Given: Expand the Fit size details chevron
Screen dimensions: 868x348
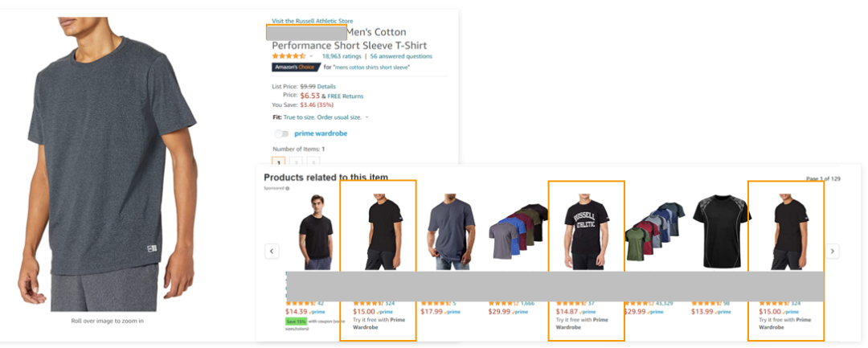Looking at the screenshot, I should click(367, 117).
